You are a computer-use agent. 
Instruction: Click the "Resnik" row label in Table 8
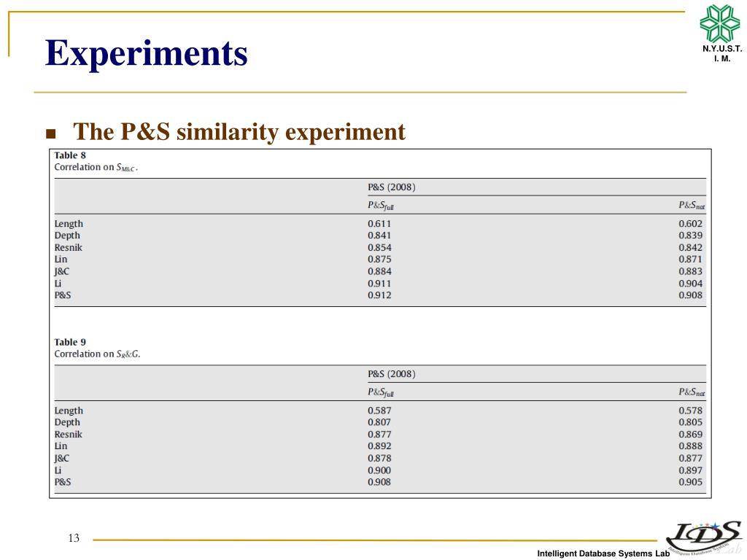(68, 248)
